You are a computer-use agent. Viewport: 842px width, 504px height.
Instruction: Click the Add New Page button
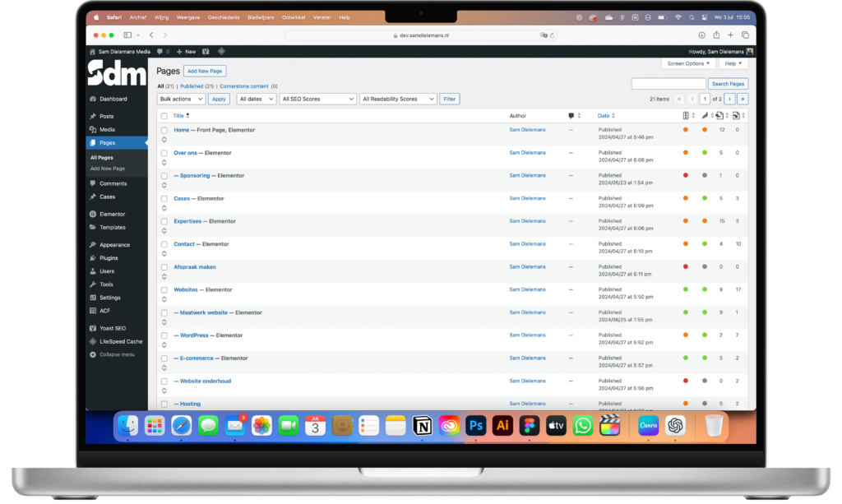pyautogui.click(x=204, y=71)
